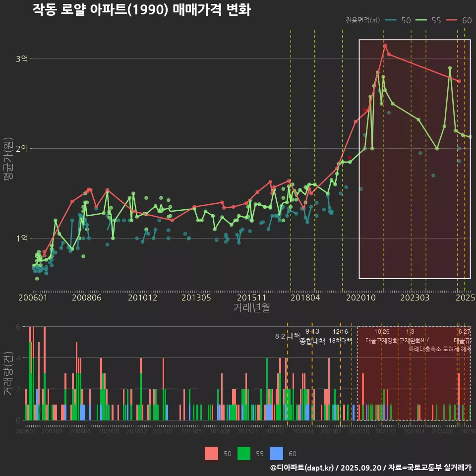
Task: Click the 3억 y-axis label
Action: tap(21, 59)
